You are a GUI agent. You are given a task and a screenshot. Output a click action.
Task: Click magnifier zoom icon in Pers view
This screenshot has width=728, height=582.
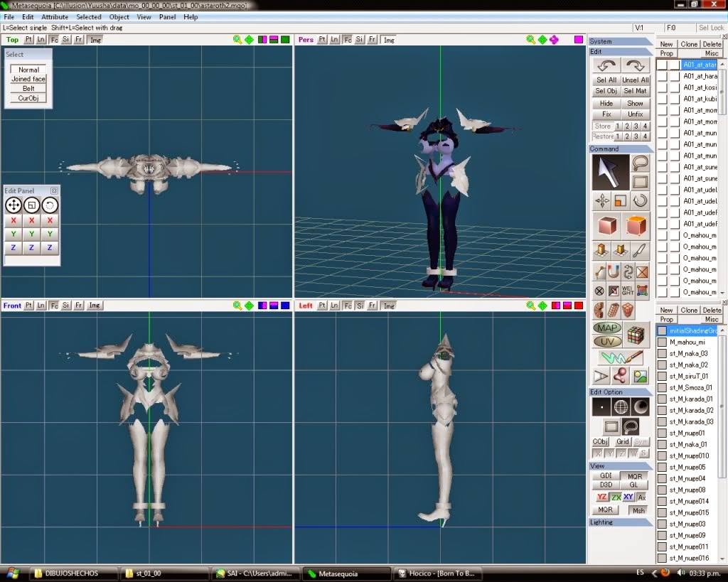(530, 40)
